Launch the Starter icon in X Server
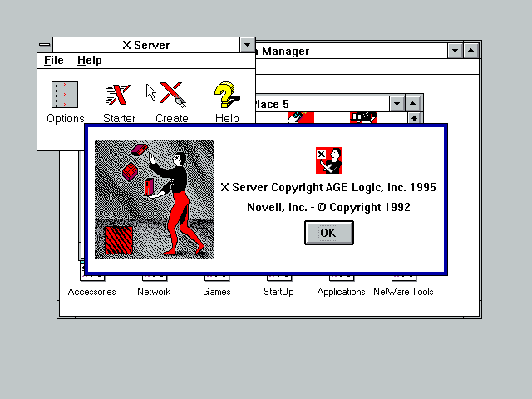The width and height of the screenshot is (532, 399). [118, 95]
